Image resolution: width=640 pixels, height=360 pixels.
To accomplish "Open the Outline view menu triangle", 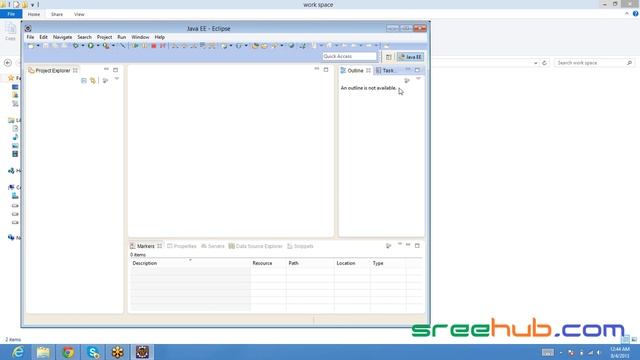I will 418,79.
